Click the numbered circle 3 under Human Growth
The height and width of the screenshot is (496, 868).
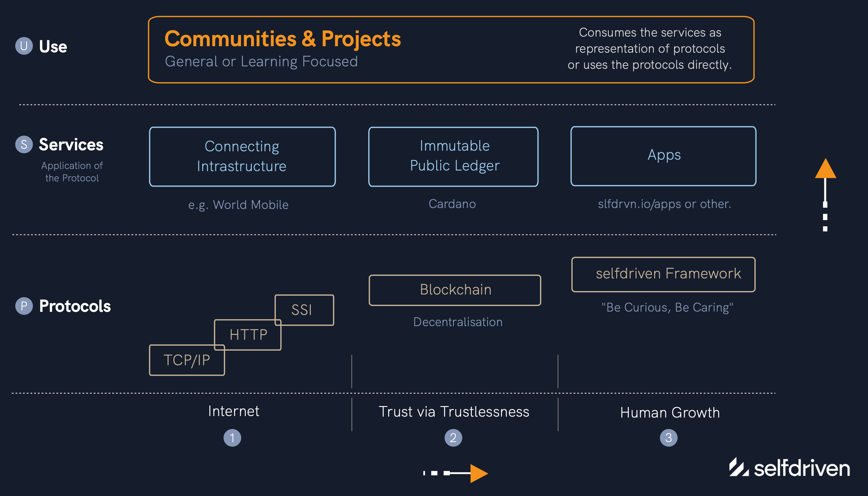[x=668, y=437]
